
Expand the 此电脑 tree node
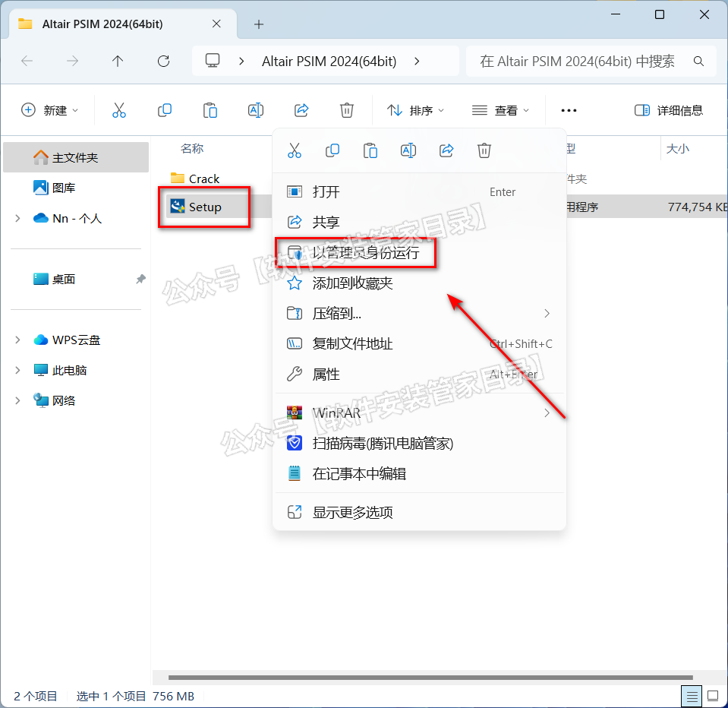pyautogui.click(x=17, y=370)
